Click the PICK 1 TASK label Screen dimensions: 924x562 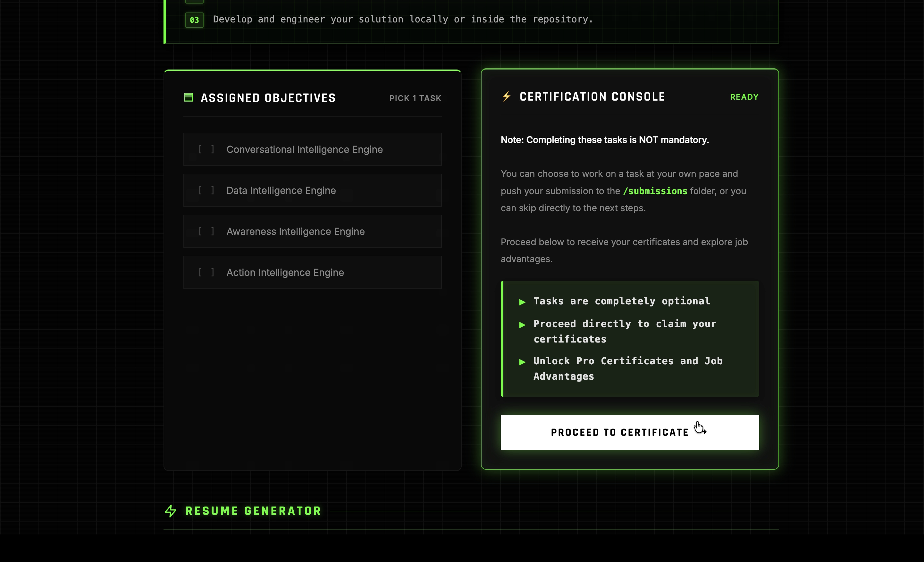(415, 98)
